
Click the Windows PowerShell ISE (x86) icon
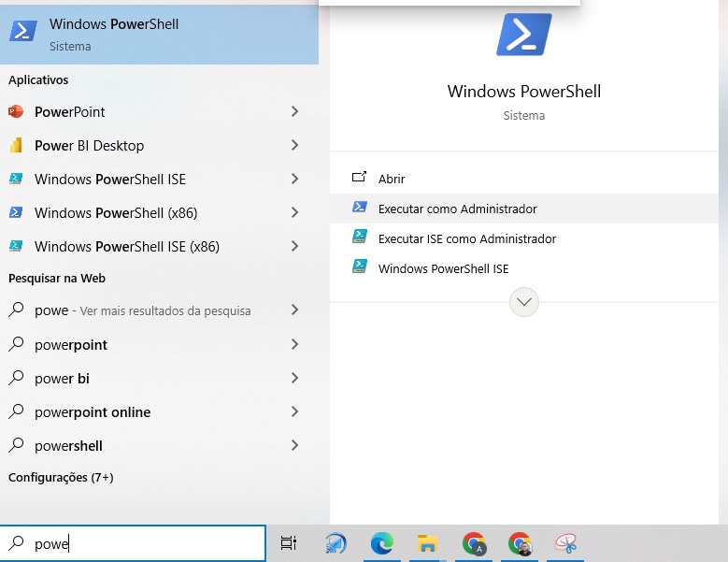click(x=16, y=246)
